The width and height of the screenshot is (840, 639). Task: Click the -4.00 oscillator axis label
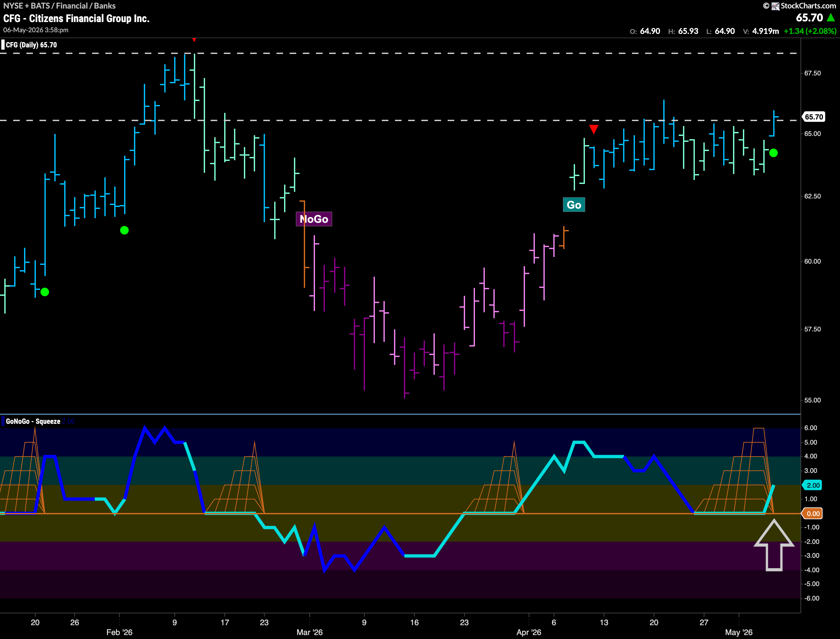(x=811, y=570)
